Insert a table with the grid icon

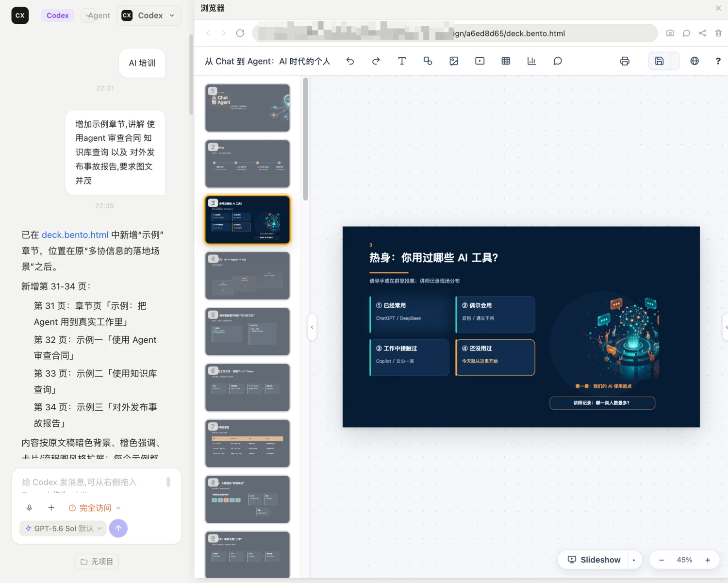pyautogui.click(x=506, y=61)
